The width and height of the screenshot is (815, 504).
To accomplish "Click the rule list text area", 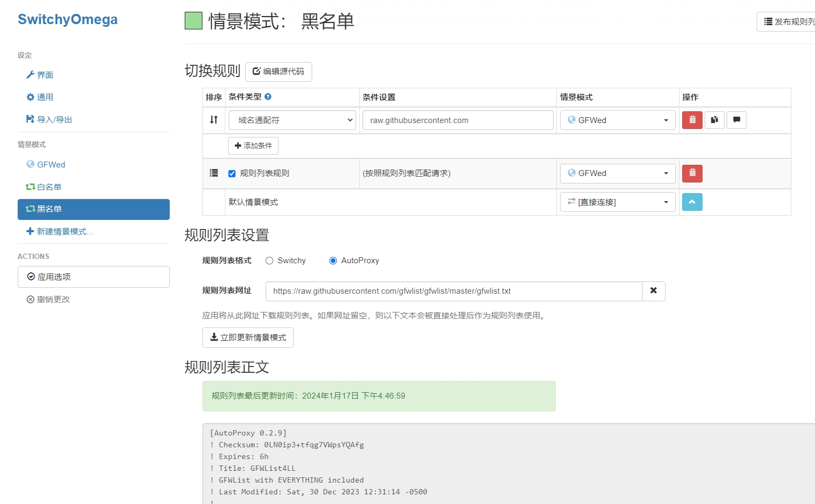I will click(x=509, y=464).
